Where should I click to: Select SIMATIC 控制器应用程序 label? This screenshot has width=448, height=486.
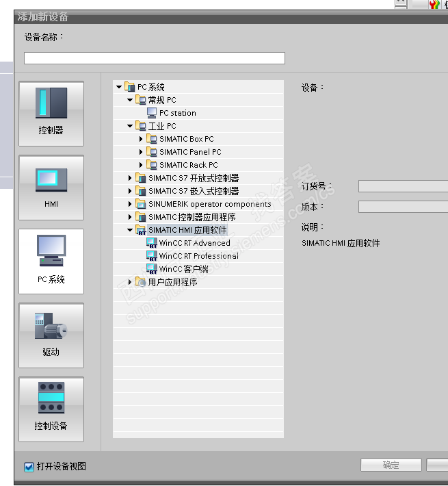click(x=192, y=217)
